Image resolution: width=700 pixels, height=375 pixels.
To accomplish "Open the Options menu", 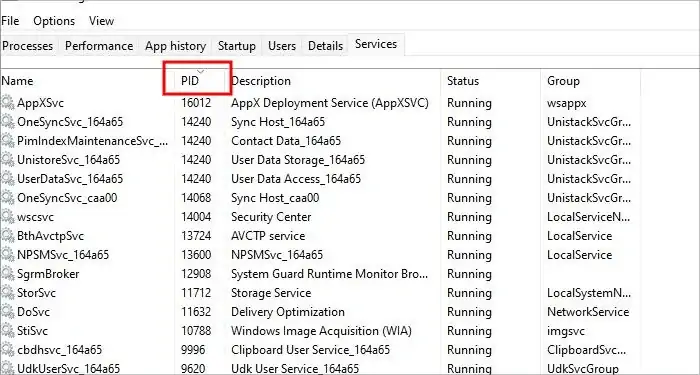I will pos(54,21).
